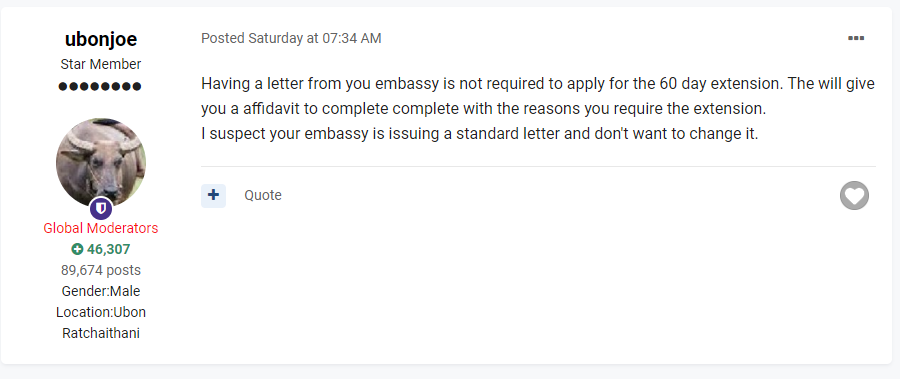
Task: Click the Star Member rank title
Action: (x=101, y=64)
